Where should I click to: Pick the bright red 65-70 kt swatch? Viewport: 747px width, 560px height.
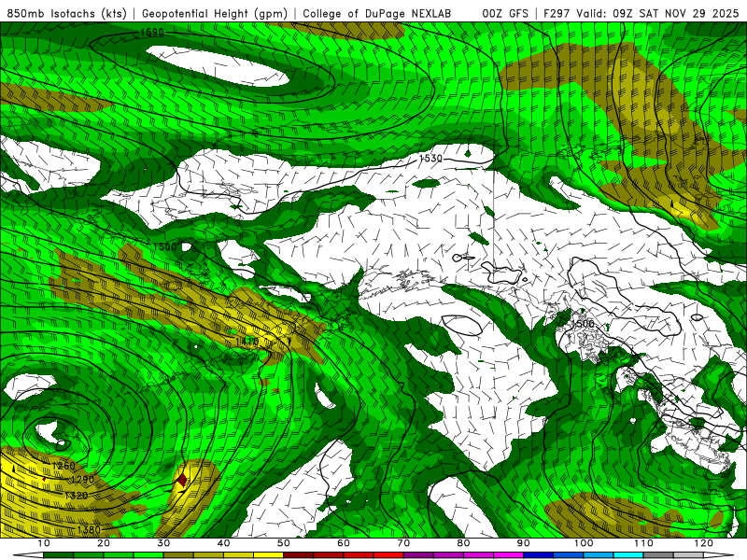(388, 555)
